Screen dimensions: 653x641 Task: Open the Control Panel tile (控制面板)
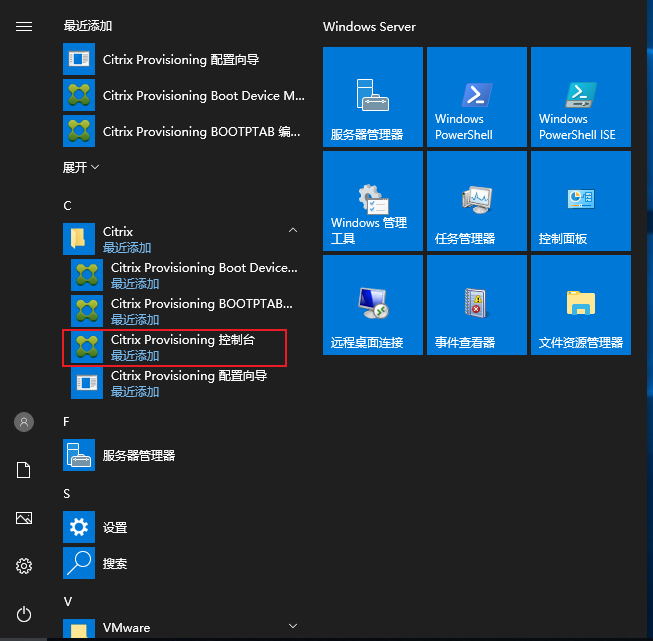point(580,201)
